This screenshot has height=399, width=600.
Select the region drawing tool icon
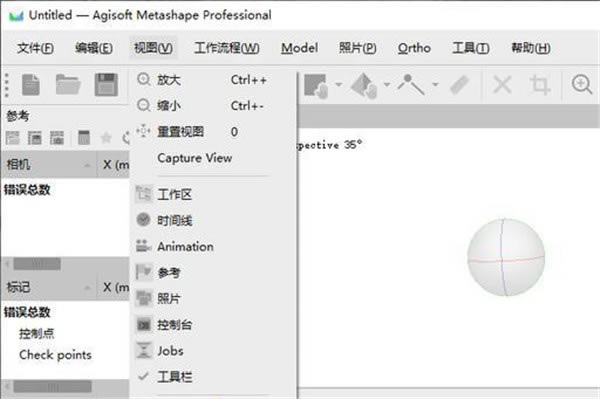(316, 85)
